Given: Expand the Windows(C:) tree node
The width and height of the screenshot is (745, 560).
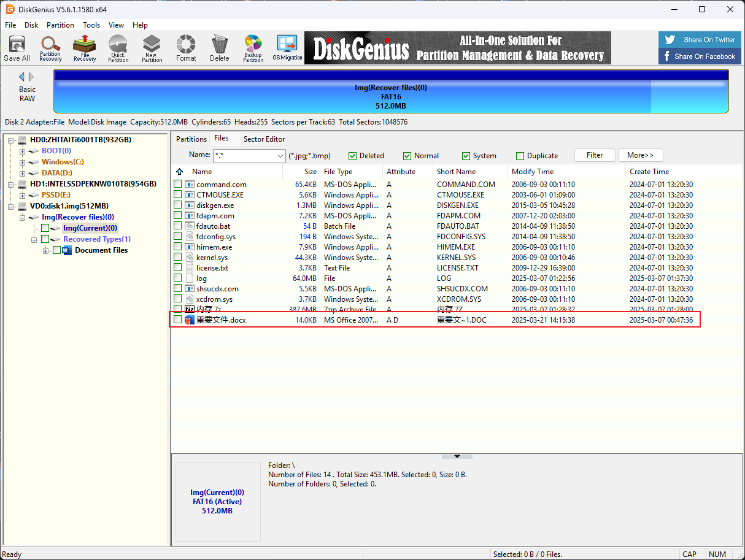Looking at the screenshot, I should point(23,162).
